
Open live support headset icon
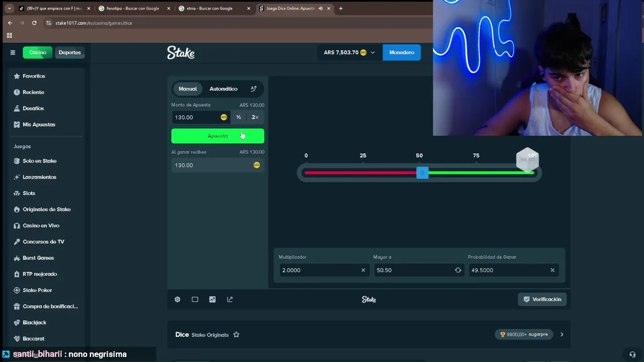click(632, 354)
